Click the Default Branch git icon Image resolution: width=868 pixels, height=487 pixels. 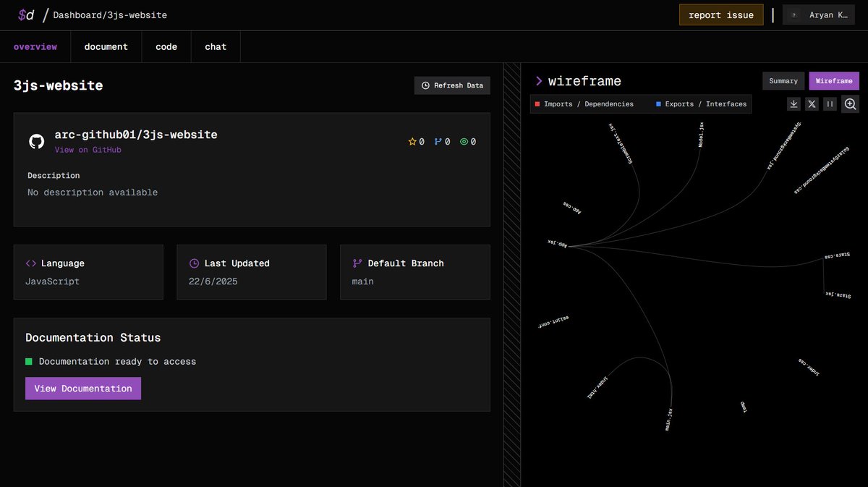(357, 263)
